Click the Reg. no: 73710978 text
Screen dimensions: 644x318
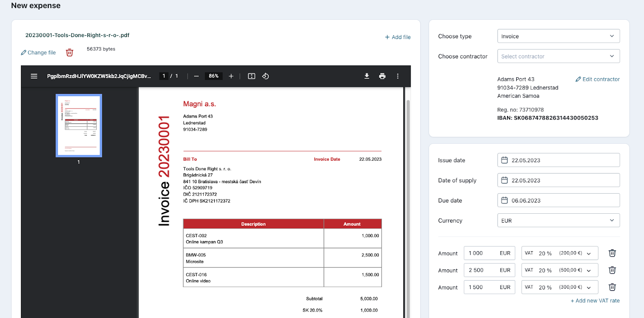click(x=520, y=110)
